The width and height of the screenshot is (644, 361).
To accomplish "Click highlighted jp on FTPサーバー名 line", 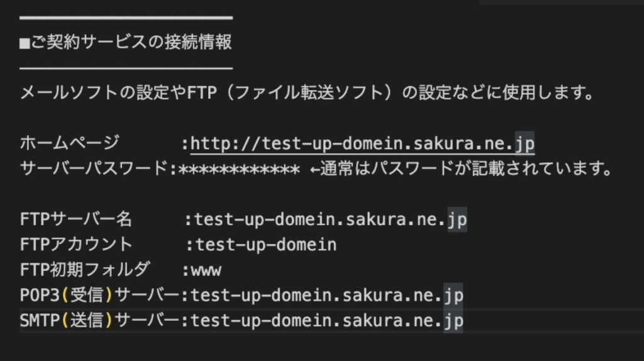I will tap(457, 219).
